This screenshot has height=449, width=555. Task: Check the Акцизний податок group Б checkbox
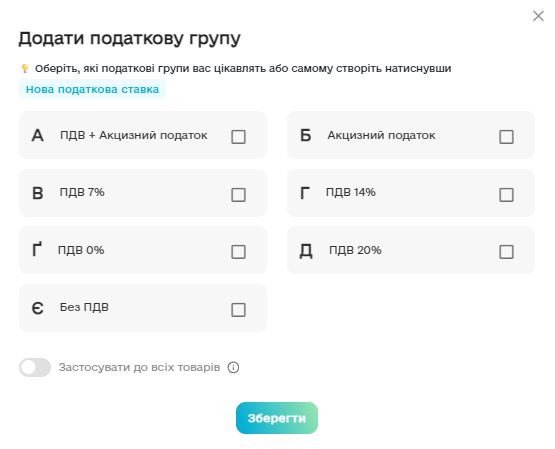click(506, 137)
